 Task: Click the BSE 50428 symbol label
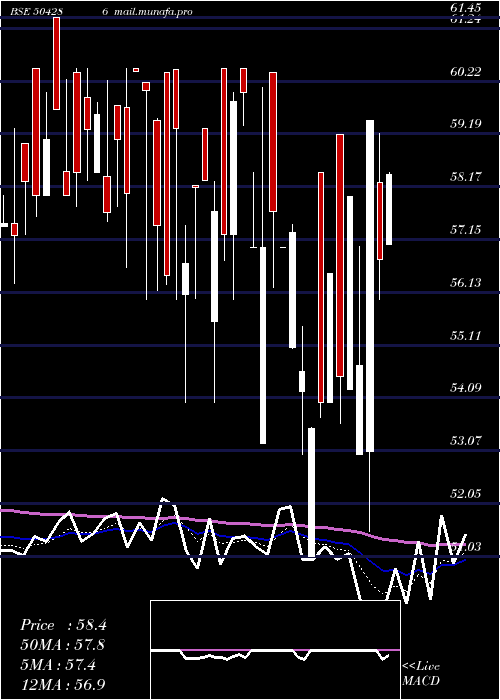36,12
